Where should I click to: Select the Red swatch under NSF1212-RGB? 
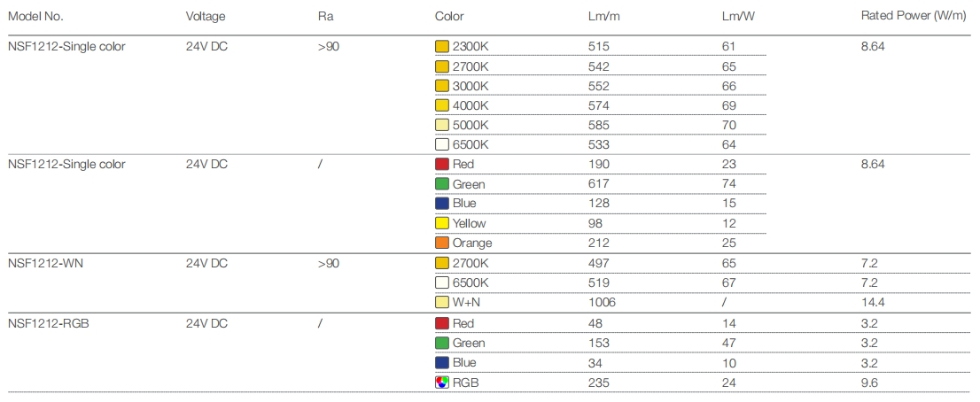(x=442, y=323)
